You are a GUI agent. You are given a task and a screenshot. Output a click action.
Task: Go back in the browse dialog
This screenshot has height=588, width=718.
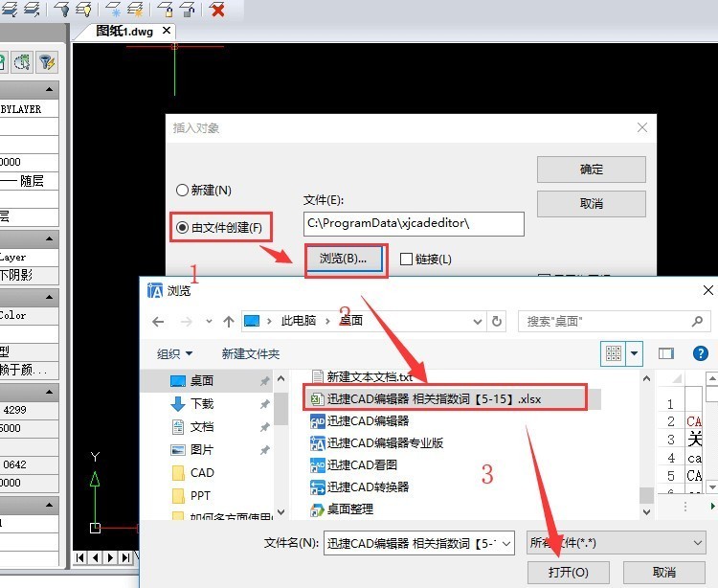tap(158, 322)
